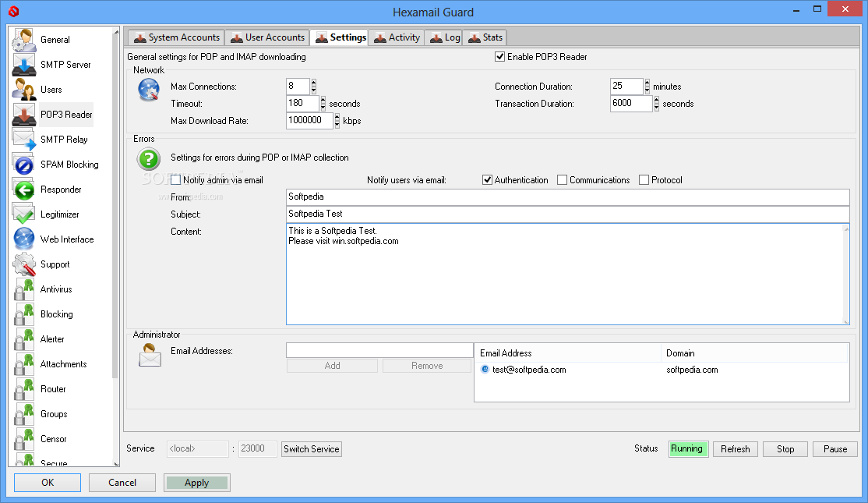
Task: Open the Activity tab
Action: click(397, 37)
